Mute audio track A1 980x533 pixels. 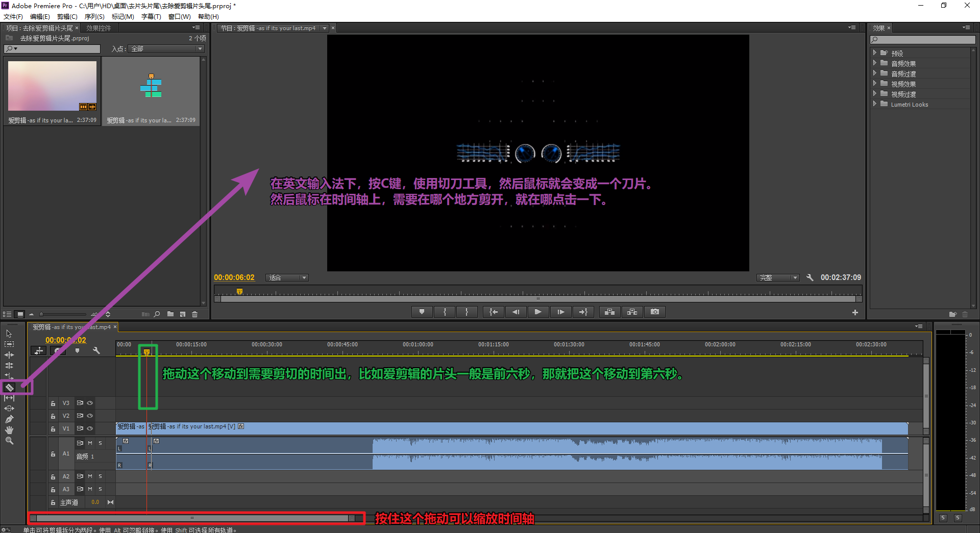(90, 443)
